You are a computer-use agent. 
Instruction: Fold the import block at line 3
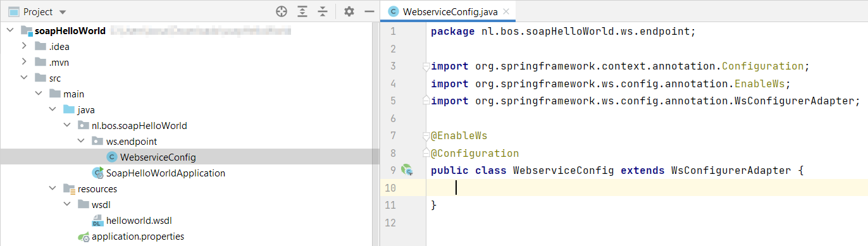[426, 66]
